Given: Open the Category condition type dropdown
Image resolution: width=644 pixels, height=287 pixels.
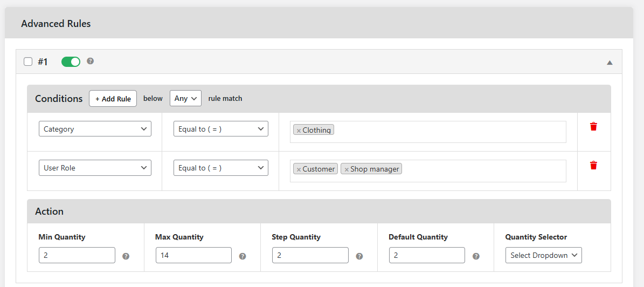Looking at the screenshot, I should point(95,129).
